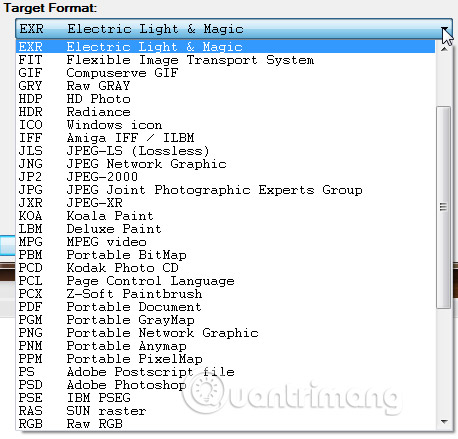458x439 pixels.
Task: Select RGB Raw RGB format
Action: tap(226, 424)
